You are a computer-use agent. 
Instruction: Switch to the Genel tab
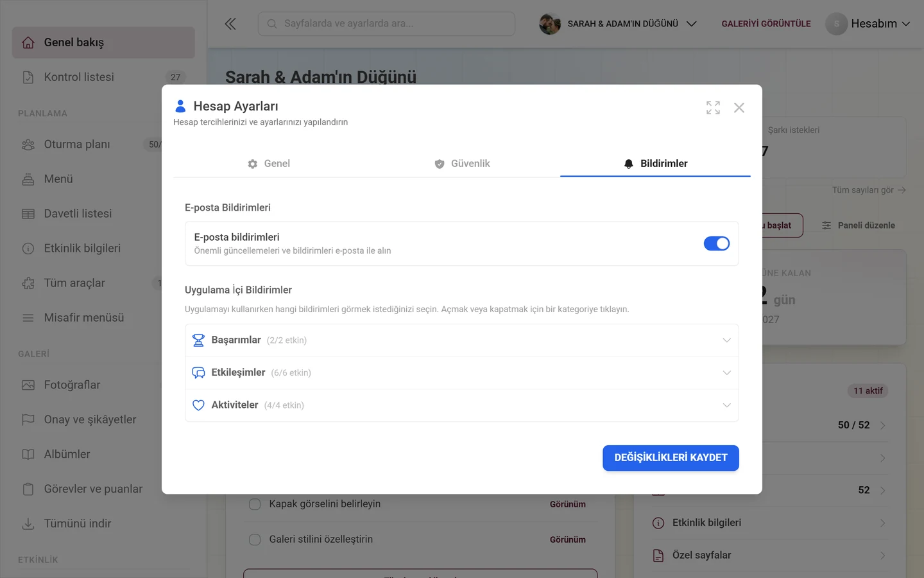(x=269, y=164)
